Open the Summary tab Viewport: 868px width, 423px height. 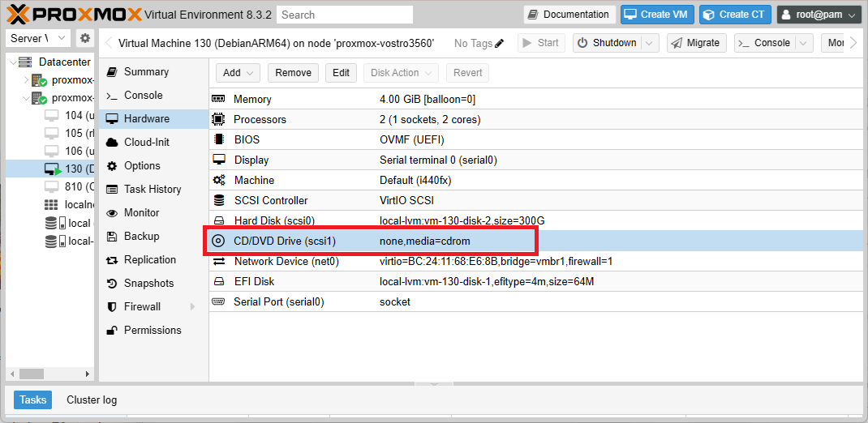click(153, 72)
